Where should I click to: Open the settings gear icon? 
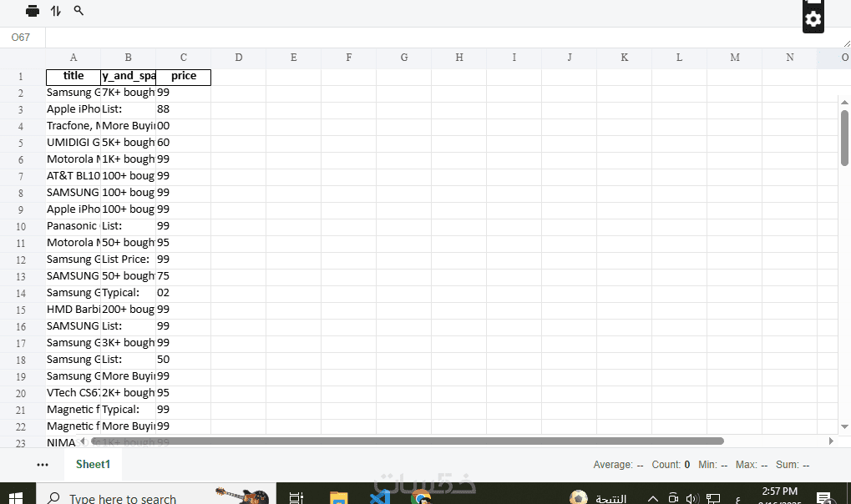click(x=813, y=19)
